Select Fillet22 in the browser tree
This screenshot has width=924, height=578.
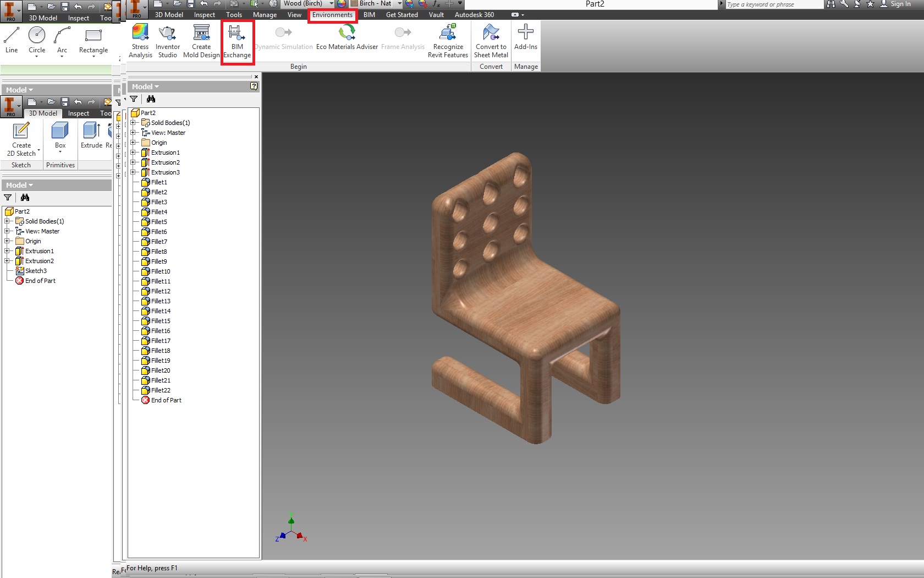[161, 390]
